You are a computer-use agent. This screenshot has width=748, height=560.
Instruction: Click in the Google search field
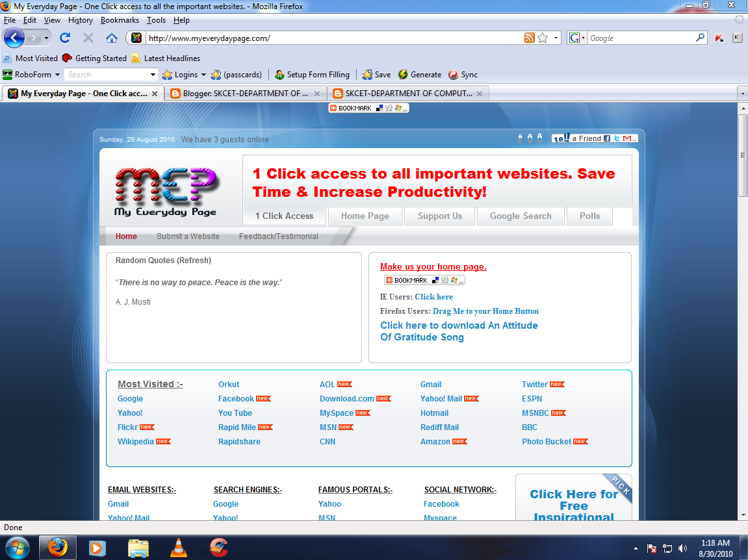(641, 38)
